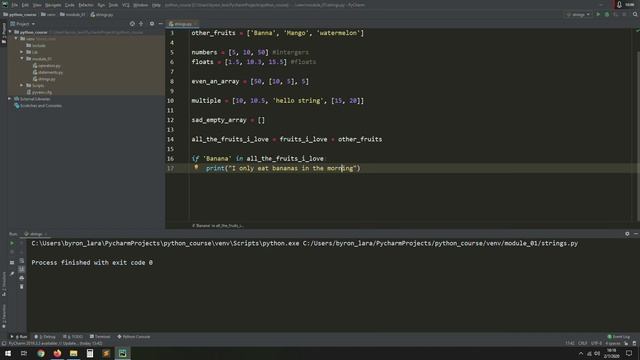Toggle the Favorites tool window stripe
The height and width of the screenshot is (360, 640).
[4, 316]
